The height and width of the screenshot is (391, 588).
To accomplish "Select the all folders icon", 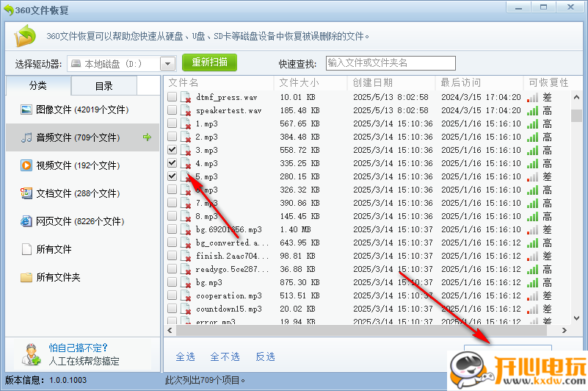I will 26,277.
